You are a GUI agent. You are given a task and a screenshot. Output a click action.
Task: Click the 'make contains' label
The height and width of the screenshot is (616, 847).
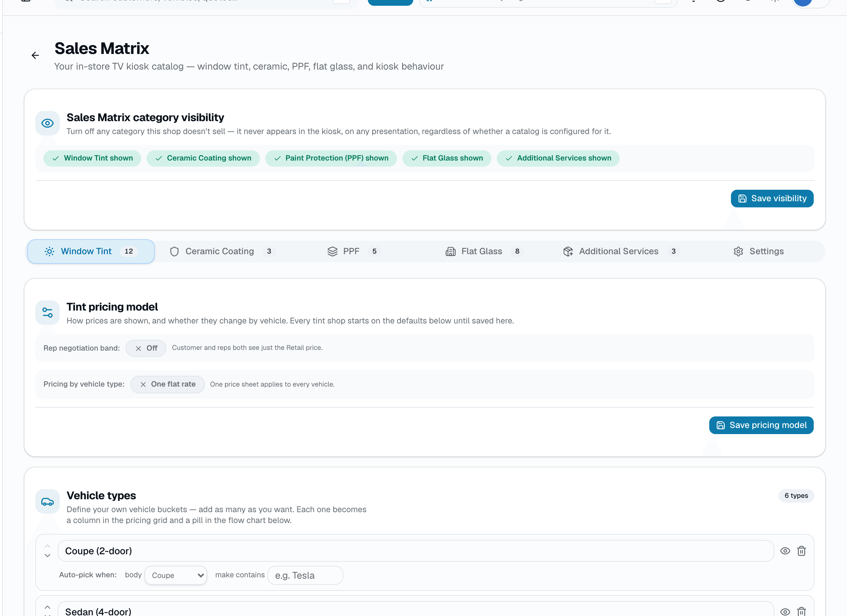240,575
